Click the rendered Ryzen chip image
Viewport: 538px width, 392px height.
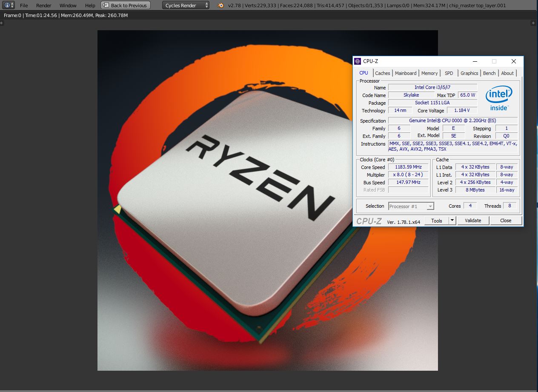click(x=267, y=200)
